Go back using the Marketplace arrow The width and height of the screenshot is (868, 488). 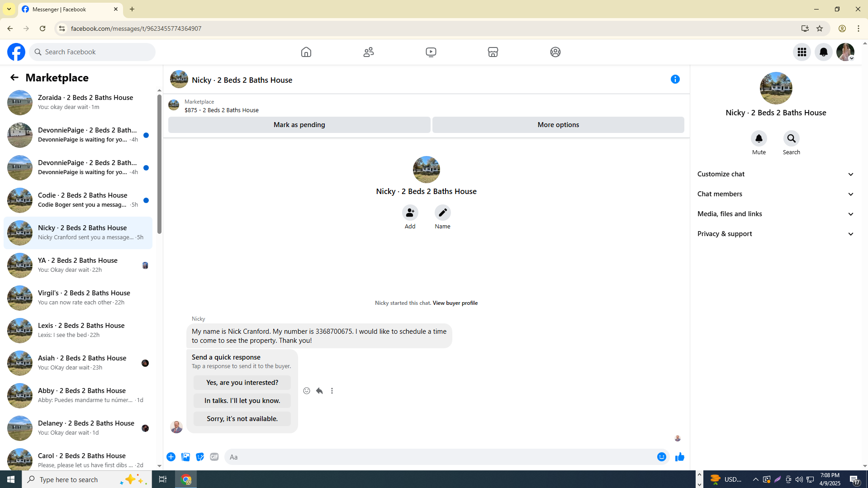[x=14, y=78]
